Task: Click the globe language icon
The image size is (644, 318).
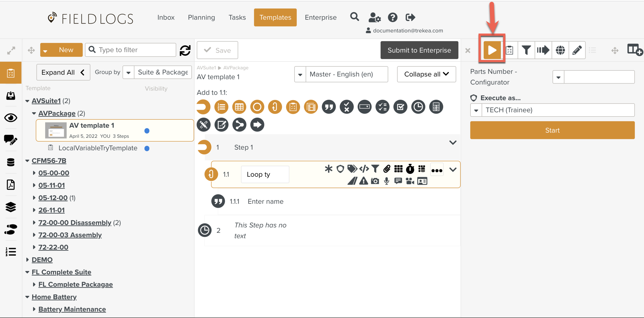Action: [560, 50]
